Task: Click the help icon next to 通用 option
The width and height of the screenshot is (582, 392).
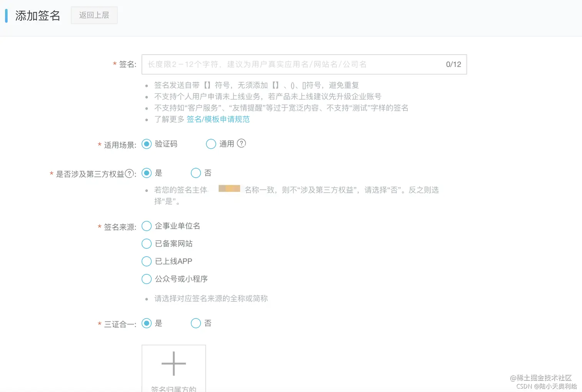Action: pos(242,143)
